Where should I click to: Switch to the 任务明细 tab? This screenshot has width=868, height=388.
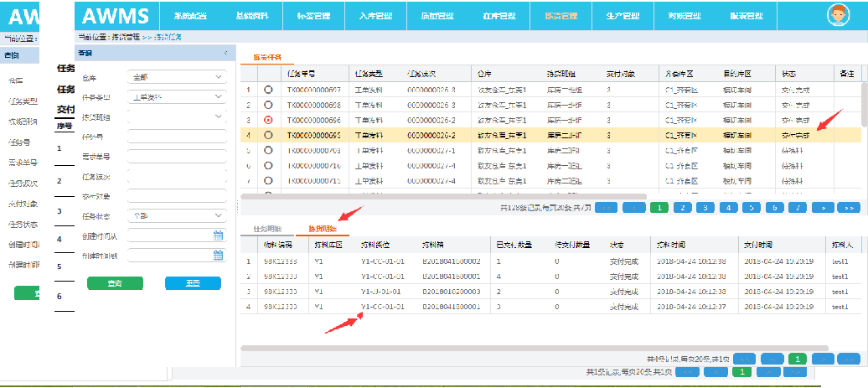click(266, 229)
